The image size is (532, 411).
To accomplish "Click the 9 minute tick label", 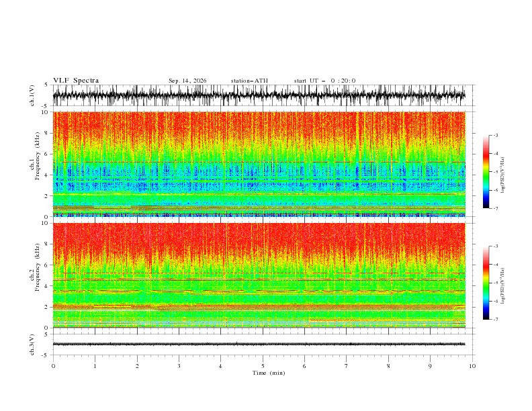I will tap(430, 366).
